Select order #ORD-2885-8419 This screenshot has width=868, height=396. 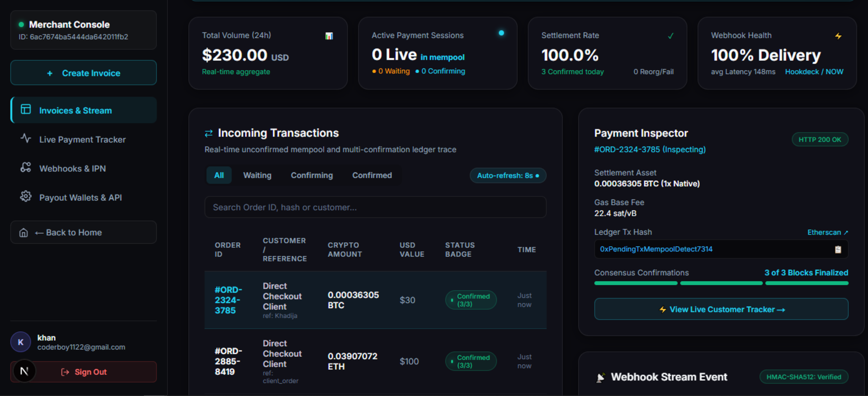(x=228, y=361)
